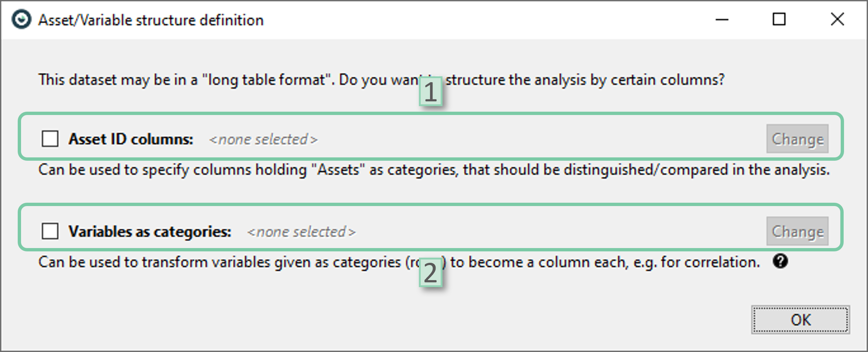The image size is (868, 352).
Task: Confirm the dialog with the OK button
Action: (800, 320)
